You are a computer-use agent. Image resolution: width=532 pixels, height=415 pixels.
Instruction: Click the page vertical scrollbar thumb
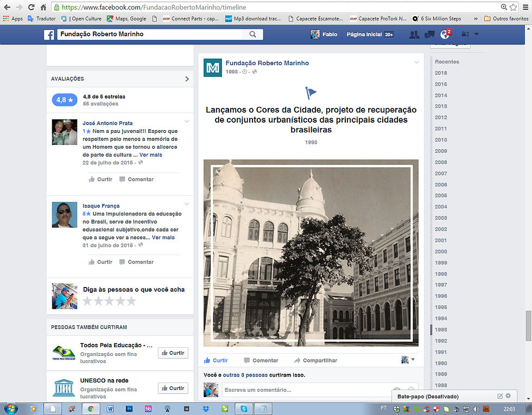coord(528,326)
